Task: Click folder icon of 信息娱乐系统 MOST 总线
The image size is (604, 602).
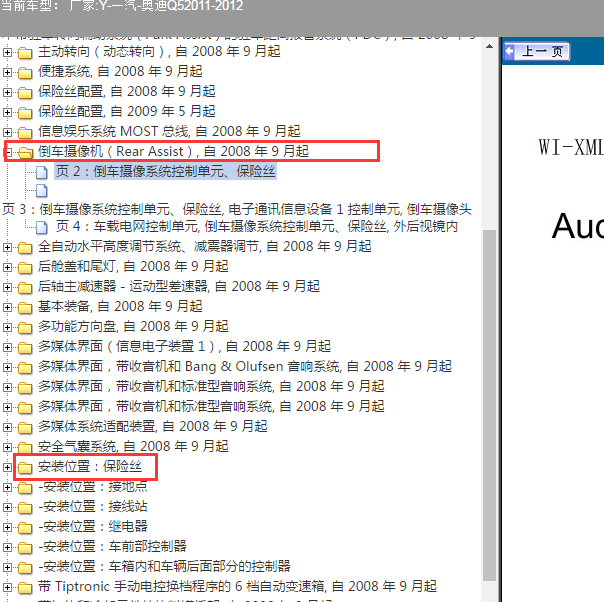Action: tap(25, 132)
